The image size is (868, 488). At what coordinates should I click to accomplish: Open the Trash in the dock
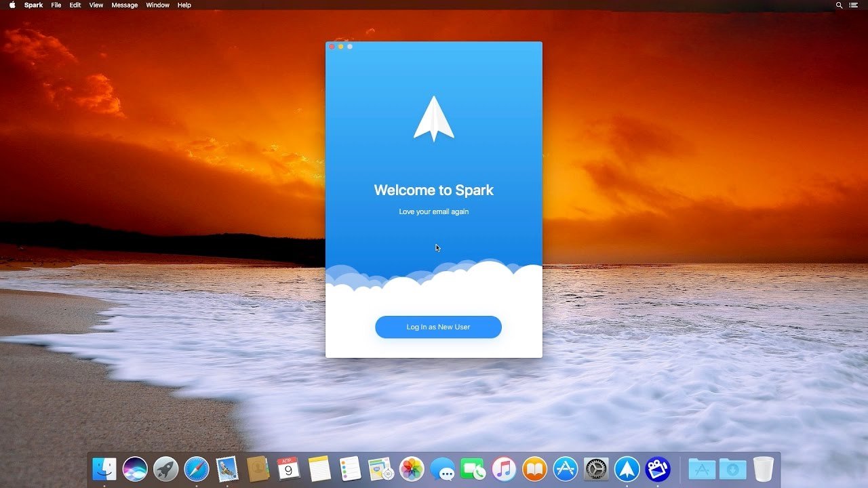click(x=764, y=468)
